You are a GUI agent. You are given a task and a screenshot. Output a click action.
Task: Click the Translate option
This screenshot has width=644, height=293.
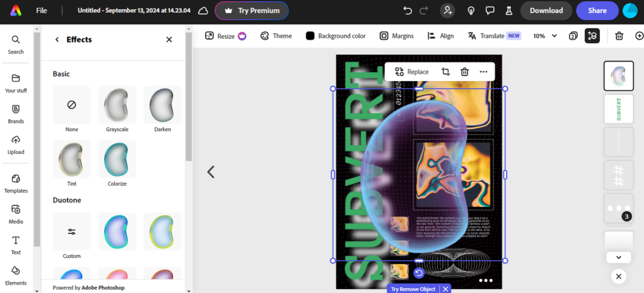(x=494, y=36)
